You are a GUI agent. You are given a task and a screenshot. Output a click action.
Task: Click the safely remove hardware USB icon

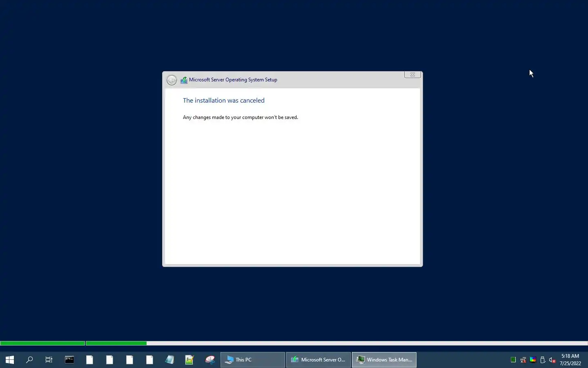tap(543, 360)
